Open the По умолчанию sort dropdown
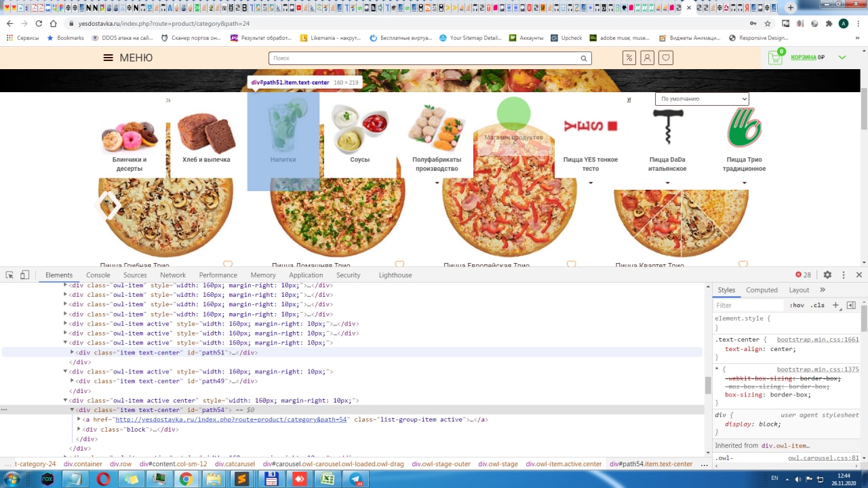The height and width of the screenshot is (488, 868). (x=702, y=99)
